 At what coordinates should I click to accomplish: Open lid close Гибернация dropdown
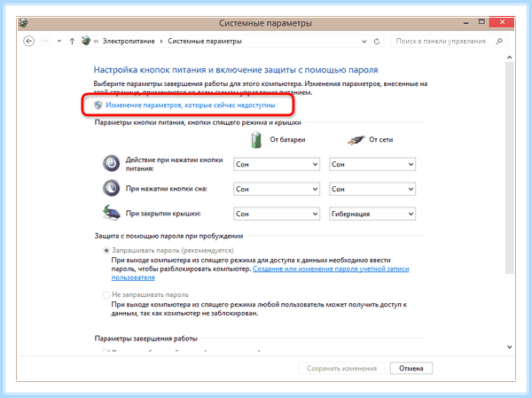click(x=372, y=214)
